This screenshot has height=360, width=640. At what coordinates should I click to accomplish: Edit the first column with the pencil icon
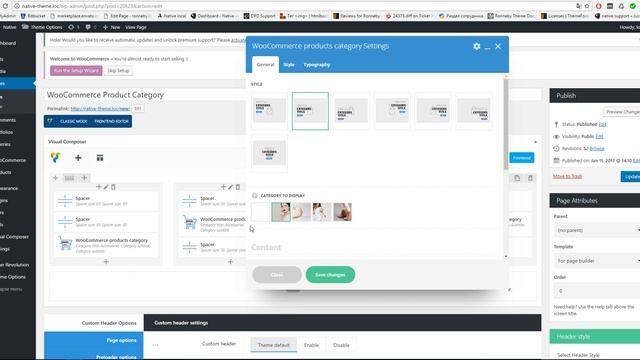tap(106, 187)
